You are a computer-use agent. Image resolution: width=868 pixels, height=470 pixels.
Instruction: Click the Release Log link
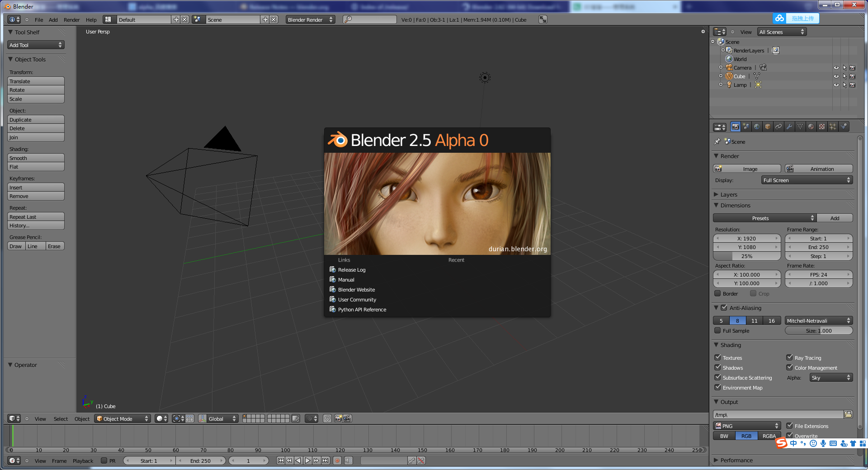tap(351, 269)
